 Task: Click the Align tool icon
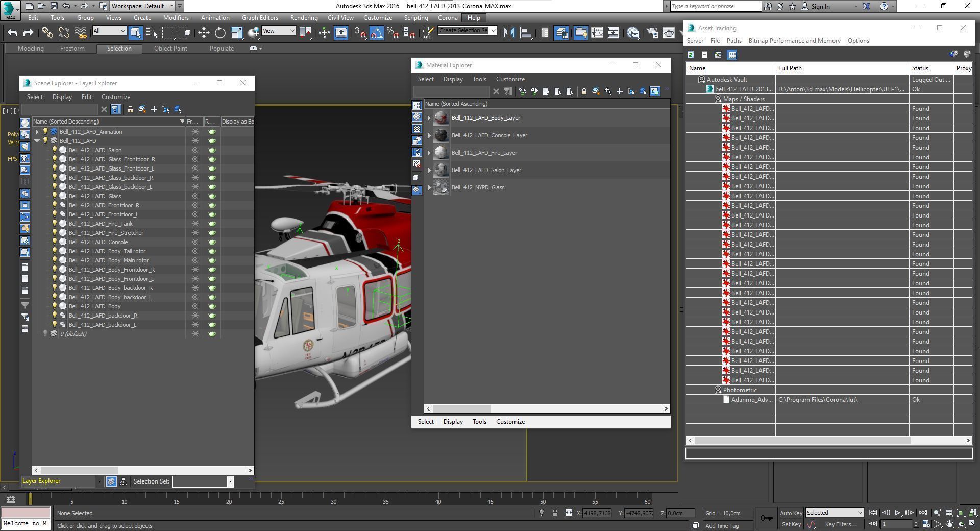tap(525, 33)
